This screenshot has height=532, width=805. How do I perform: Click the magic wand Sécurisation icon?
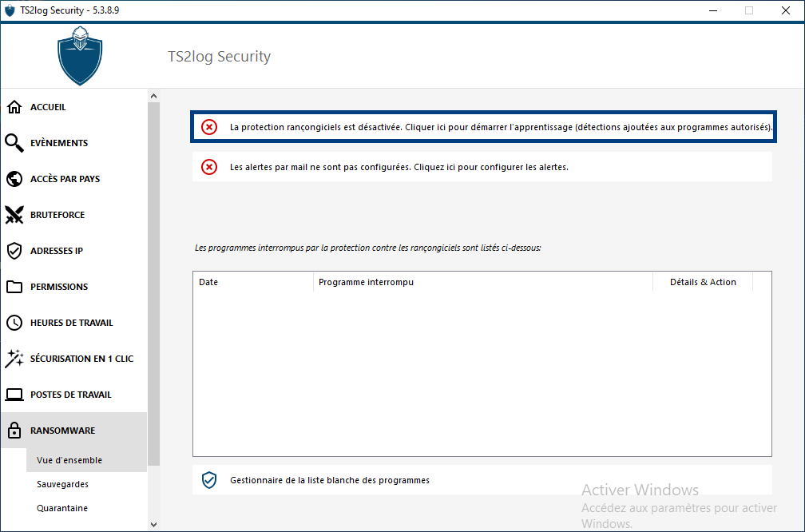point(14,359)
